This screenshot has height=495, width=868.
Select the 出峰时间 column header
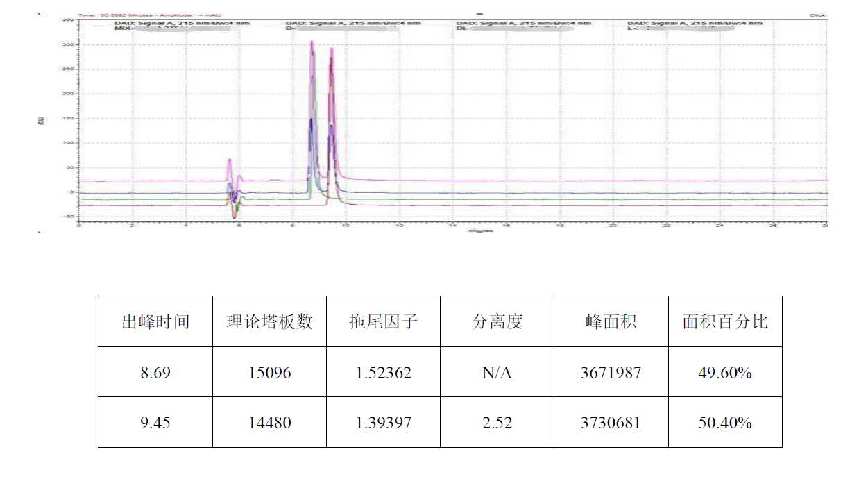pos(155,321)
